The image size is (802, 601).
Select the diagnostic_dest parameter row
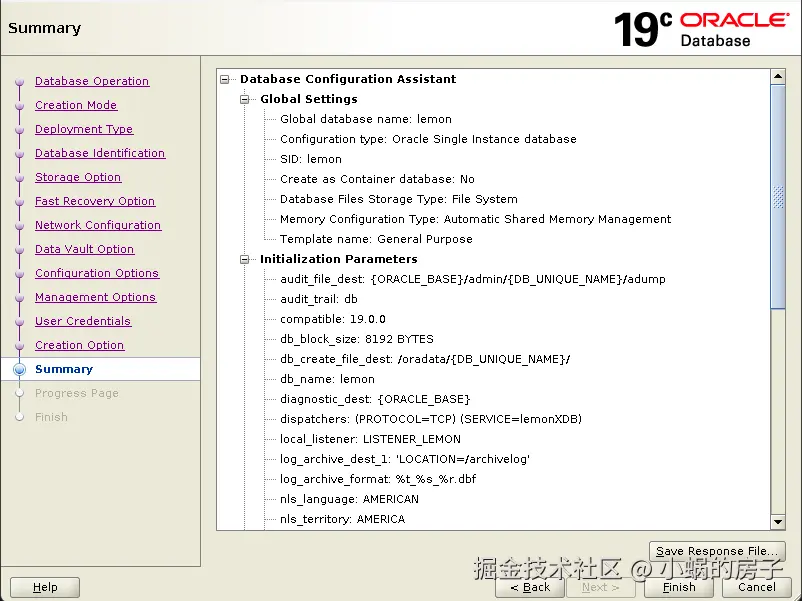(375, 399)
